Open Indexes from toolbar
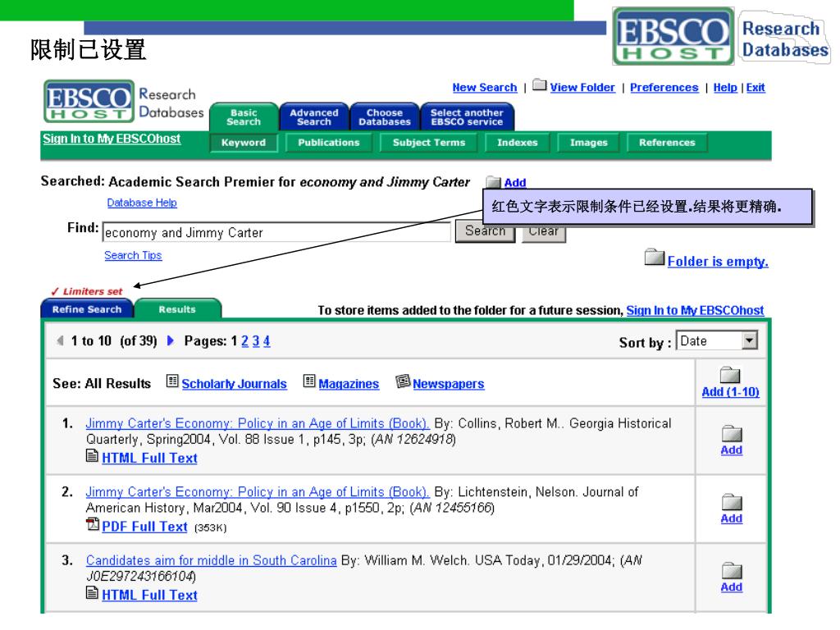This screenshot has width=840, height=630. tap(517, 143)
